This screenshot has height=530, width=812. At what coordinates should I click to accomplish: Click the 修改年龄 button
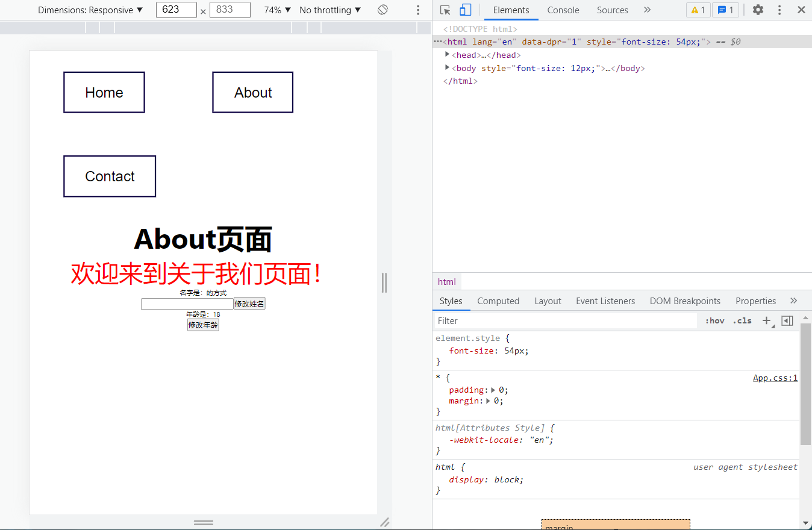click(x=203, y=325)
